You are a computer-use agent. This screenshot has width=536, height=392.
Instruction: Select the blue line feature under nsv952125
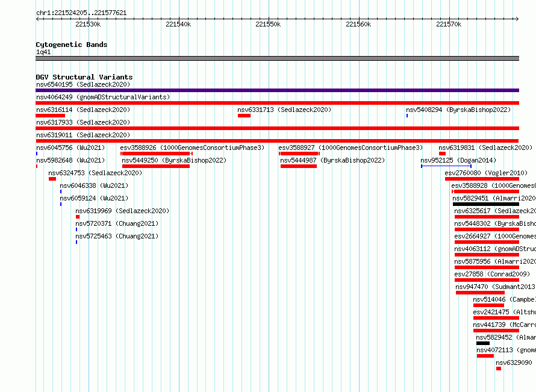(x=446, y=166)
